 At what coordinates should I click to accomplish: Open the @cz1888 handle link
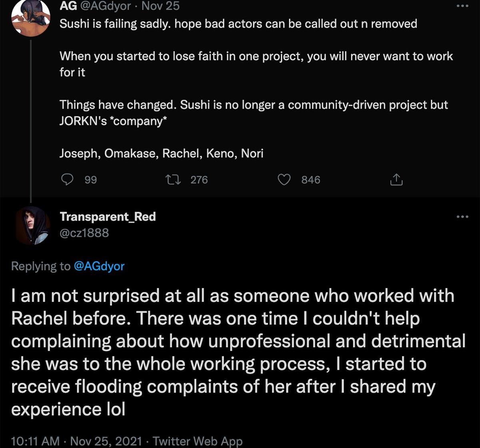(84, 233)
